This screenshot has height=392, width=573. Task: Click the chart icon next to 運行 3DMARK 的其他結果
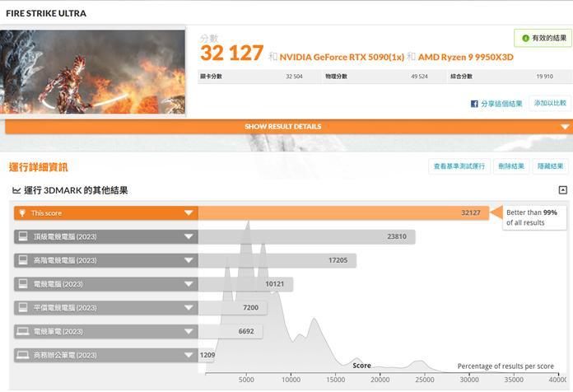click(x=16, y=190)
